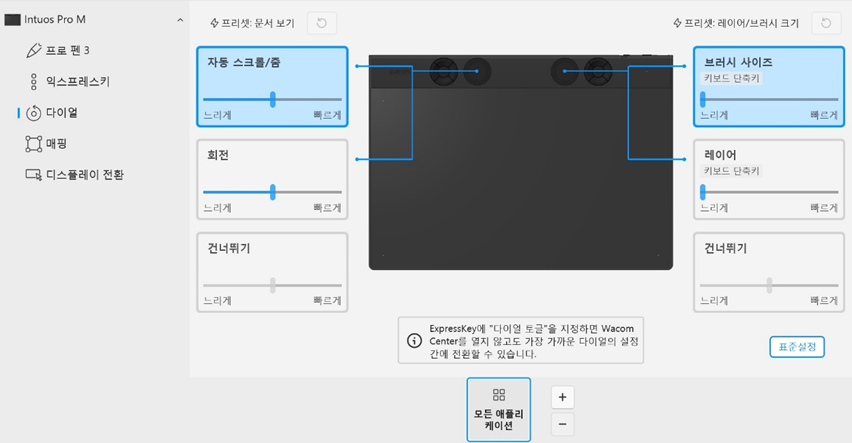Click 느리게 label under 회전 slider
Screen dimensions: 852x443
click(x=217, y=208)
